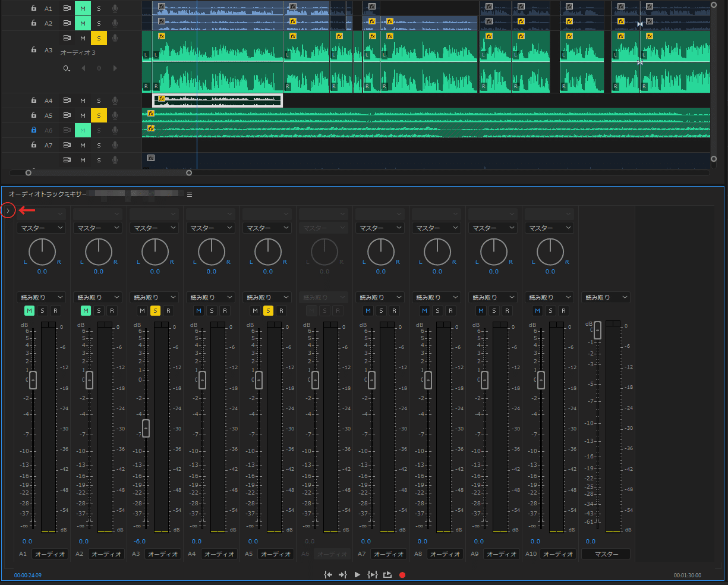728x585 pixels.
Task: Go to previous keyframe on track A3
Action: 83,68
